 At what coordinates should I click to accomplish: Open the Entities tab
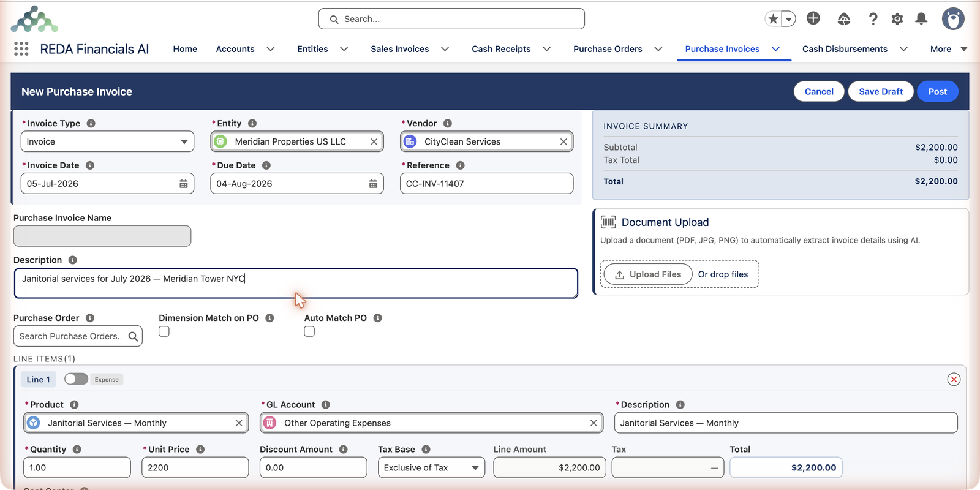tap(312, 49)
